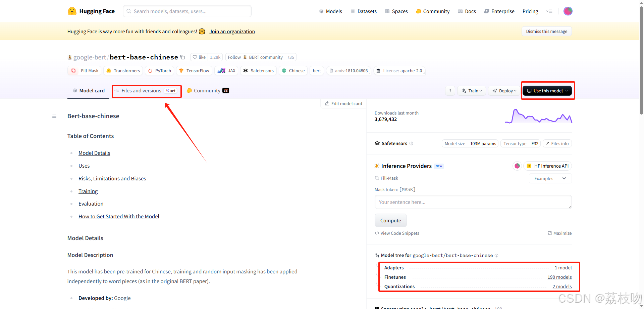Click View Code Snippets
This screenshot has width=644, height=309.
pos(397,233)
